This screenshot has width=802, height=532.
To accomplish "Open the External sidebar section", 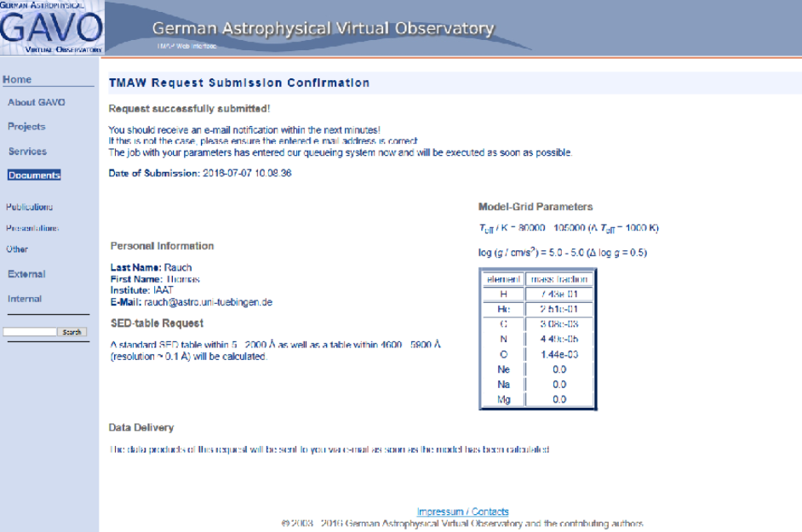I will tap(26, 274).
